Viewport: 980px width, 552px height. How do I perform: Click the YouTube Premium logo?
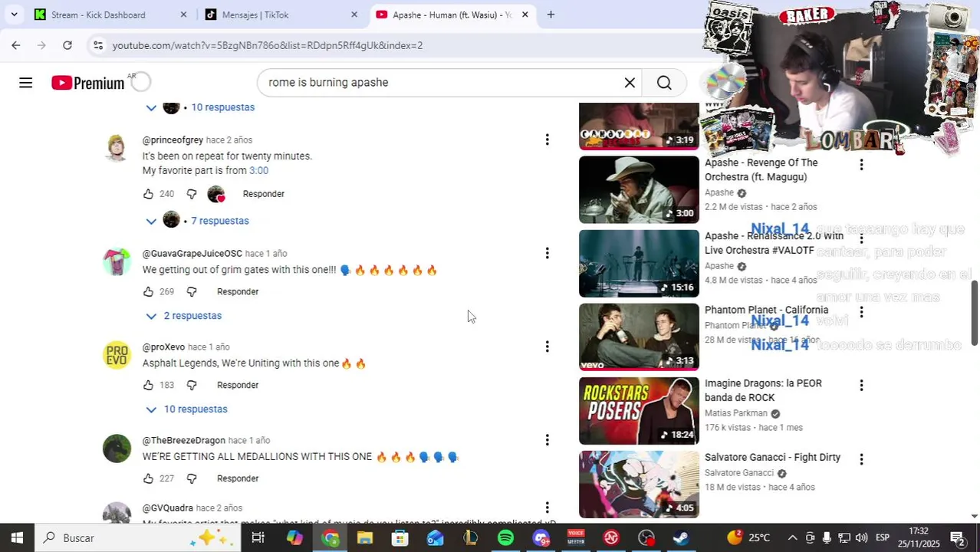coord(87,83)
